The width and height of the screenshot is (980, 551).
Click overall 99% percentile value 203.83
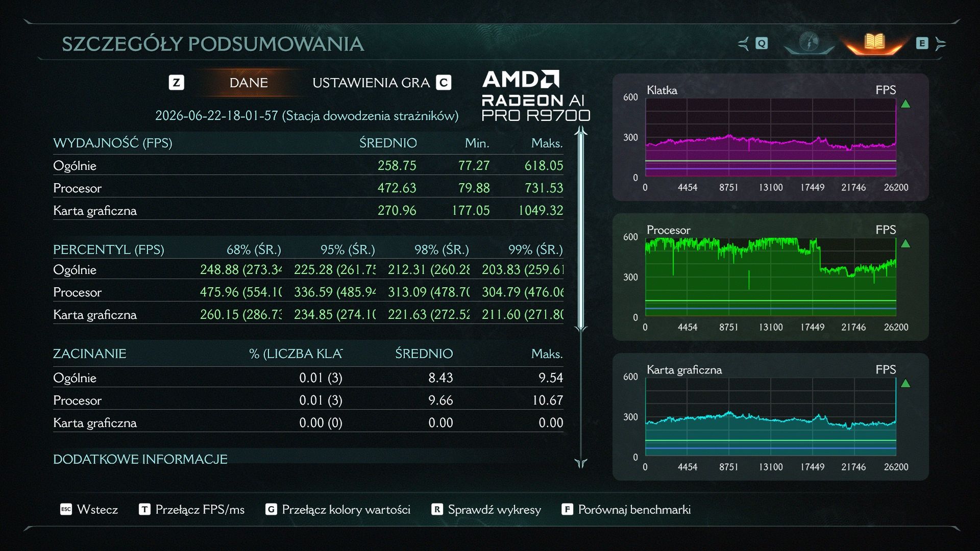point(523,270)
